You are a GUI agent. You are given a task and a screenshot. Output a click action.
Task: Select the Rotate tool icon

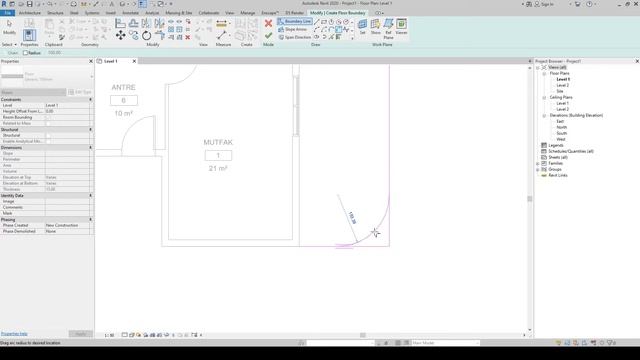[x=147, y=36]
